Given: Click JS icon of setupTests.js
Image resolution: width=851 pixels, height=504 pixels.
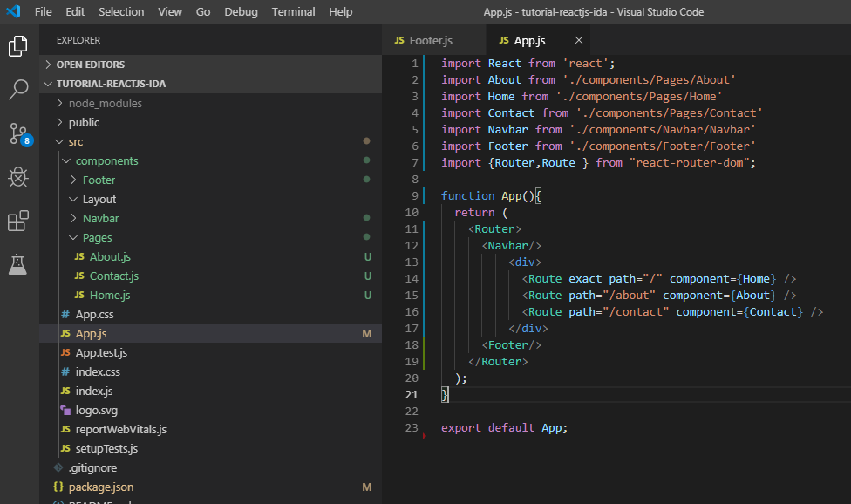Looking at the screenshot, I should click(x=65, y=449).
